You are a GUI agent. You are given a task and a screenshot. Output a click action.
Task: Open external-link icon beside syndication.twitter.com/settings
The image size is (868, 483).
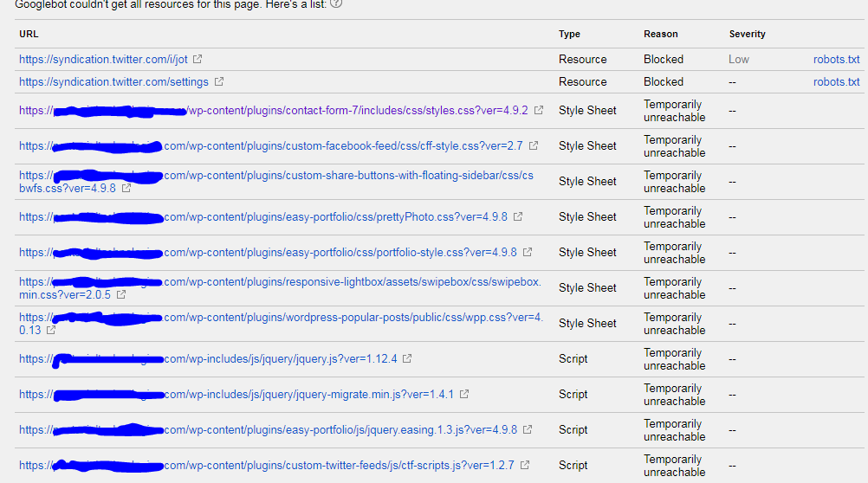coord(219,82)
